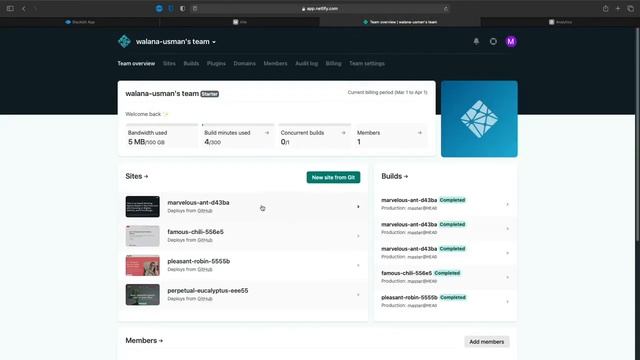Image resolution: width=640 pixels, height=360 pixels.
Task: Open pleasant-robin-5555b site thumbnail
Action: [x=142, y=265]
